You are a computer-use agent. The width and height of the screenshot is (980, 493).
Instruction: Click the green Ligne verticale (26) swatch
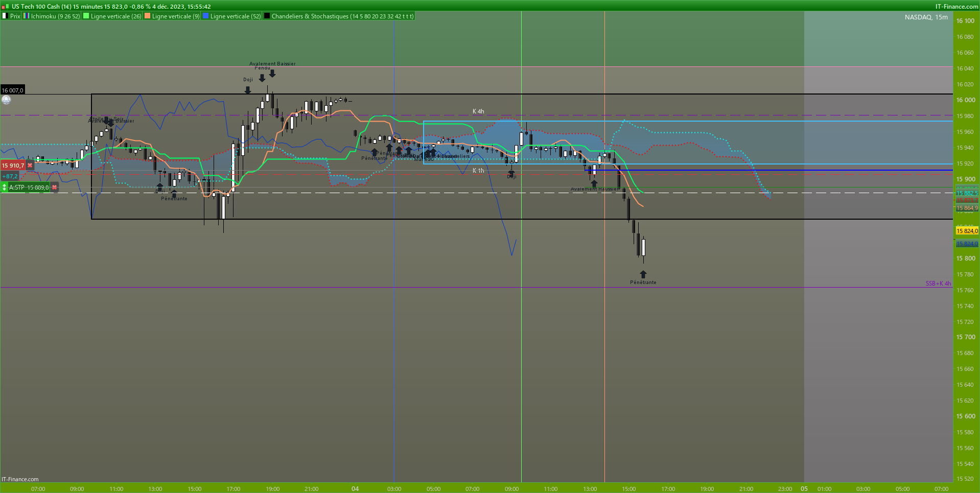tap(86, 16)
